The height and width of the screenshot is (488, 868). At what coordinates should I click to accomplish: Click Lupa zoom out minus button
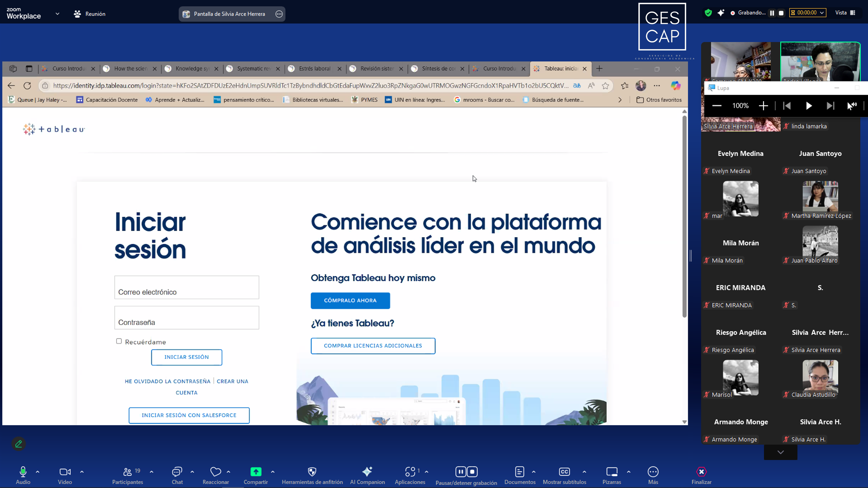tap(717, 106)
